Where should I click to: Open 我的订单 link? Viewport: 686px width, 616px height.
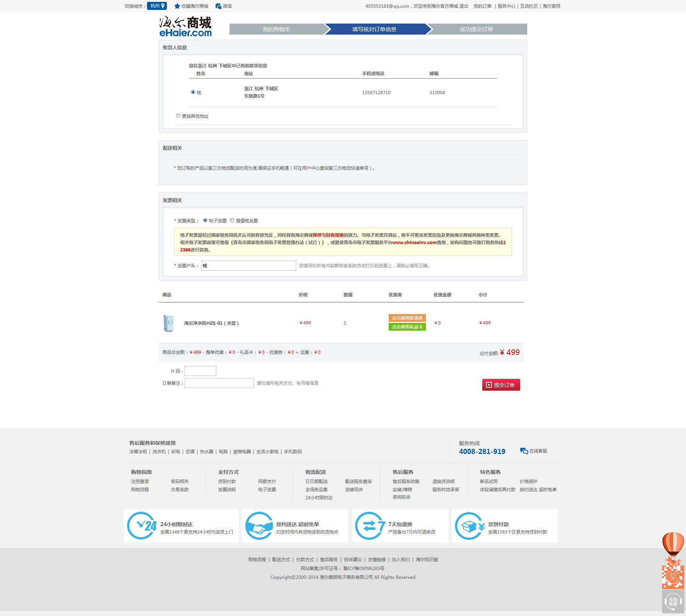(x=483, y=6)
